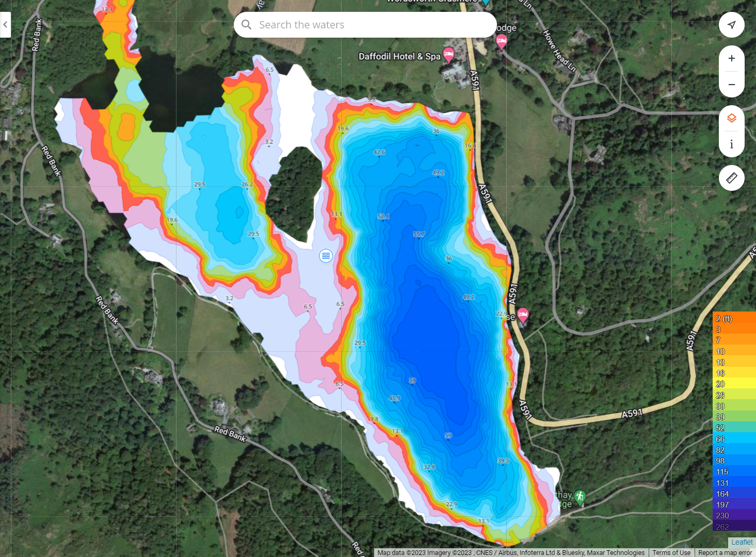The height and width of the screenshot is (557, 756).
Task: Open the map layers selector
Action: pyautogui.click(x=731, y=118)
